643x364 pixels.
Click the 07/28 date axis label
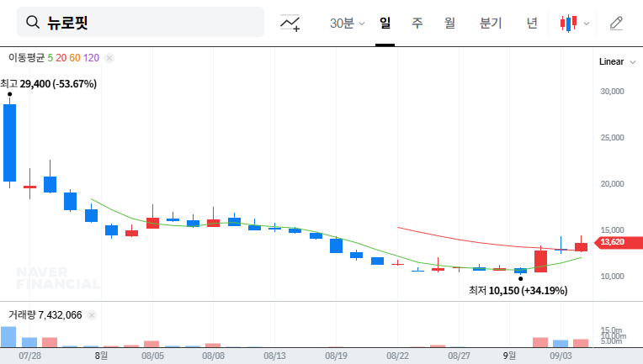(x=30, y=356)
